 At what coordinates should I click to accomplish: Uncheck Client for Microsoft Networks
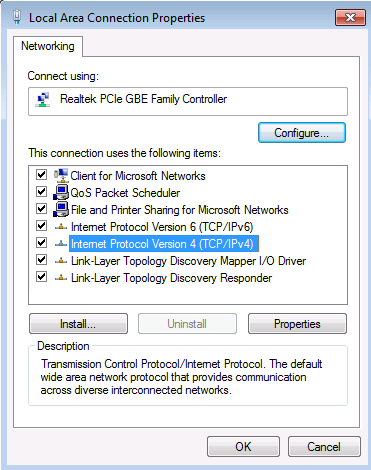coord(42,175)
